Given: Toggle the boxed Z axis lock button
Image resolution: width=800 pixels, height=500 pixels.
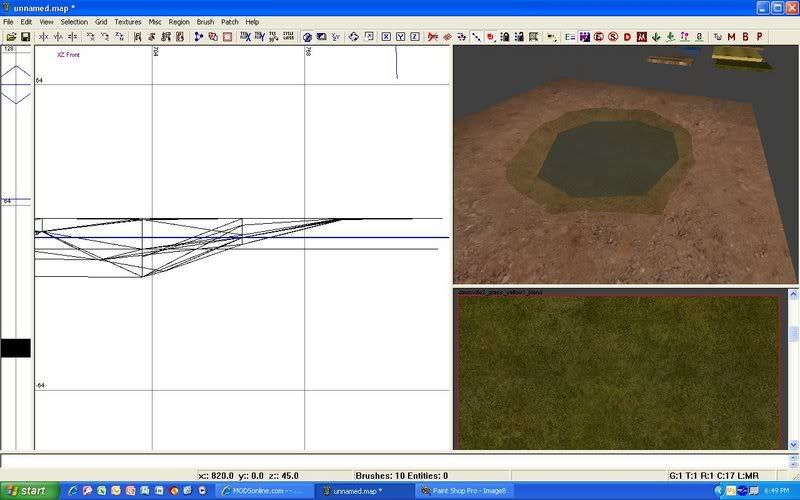Looking at the screenshot, I should (x=414, y=37).
